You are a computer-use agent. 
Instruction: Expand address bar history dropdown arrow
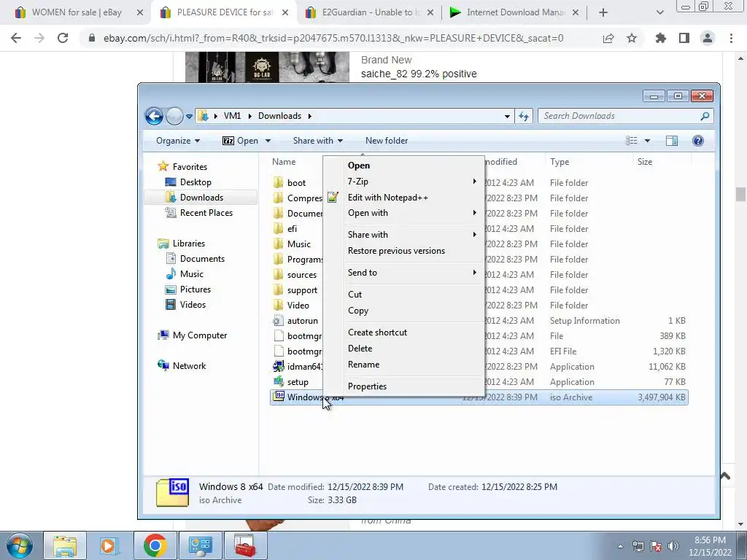pos(507,116)
